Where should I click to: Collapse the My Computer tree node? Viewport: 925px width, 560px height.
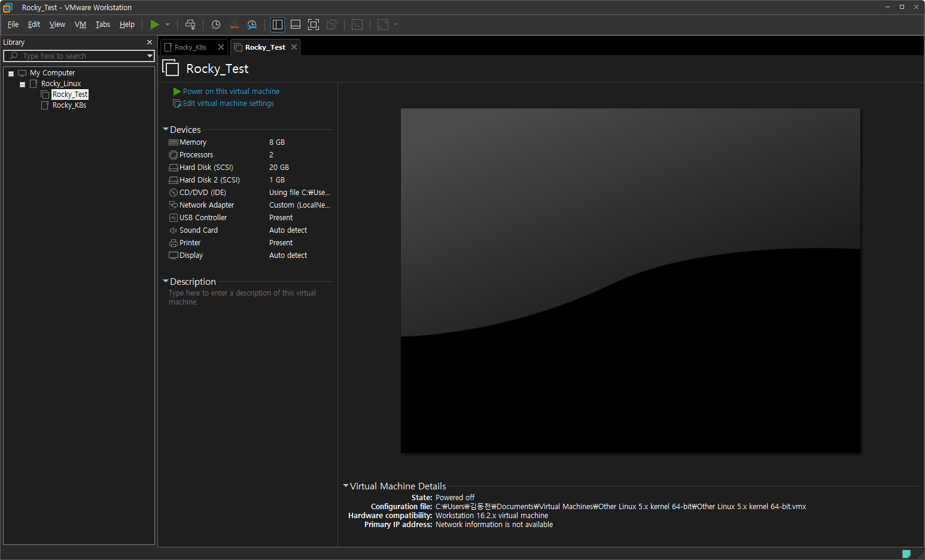pyautogui.click(x=11, y=74)
